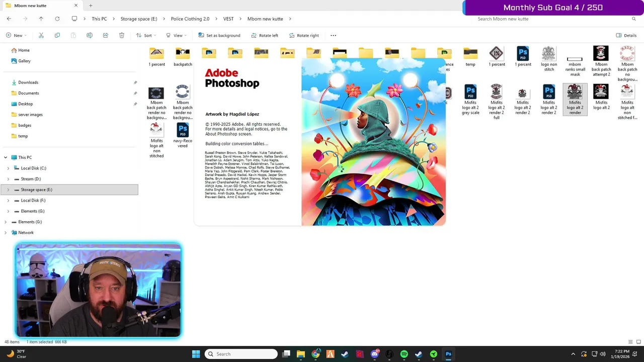The height and width of the screenshot is (362, 644).
Task: Rotate the selected image right
Action: coord(303,35)
